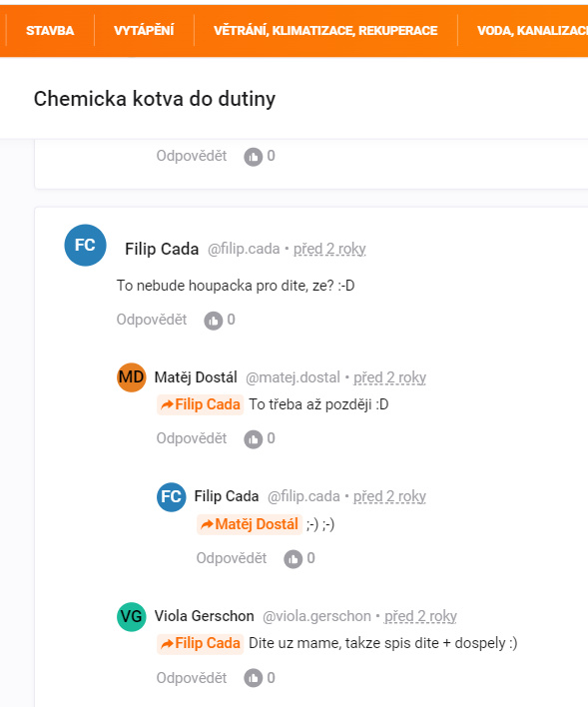Open VĚTRÁNÍ, KLIMATIZACE, REKUPERACE category

tap(325, 31)
